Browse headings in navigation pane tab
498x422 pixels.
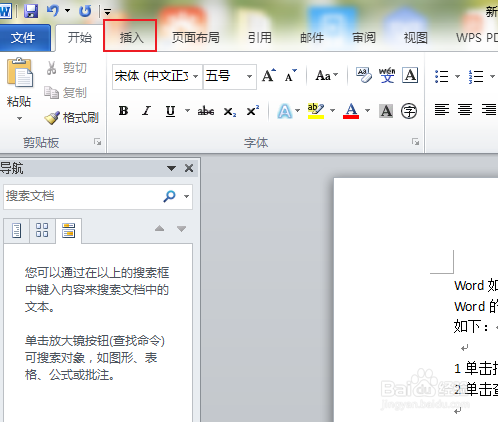click(16, 230)
